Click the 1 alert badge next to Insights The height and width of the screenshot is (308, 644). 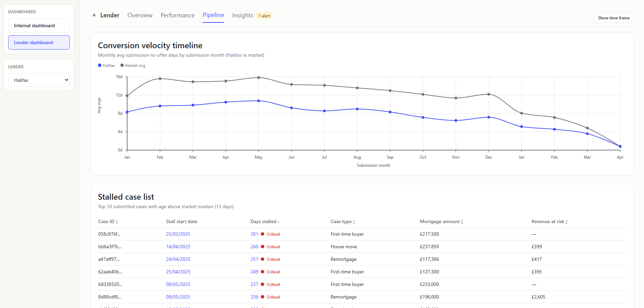point(264,16)
